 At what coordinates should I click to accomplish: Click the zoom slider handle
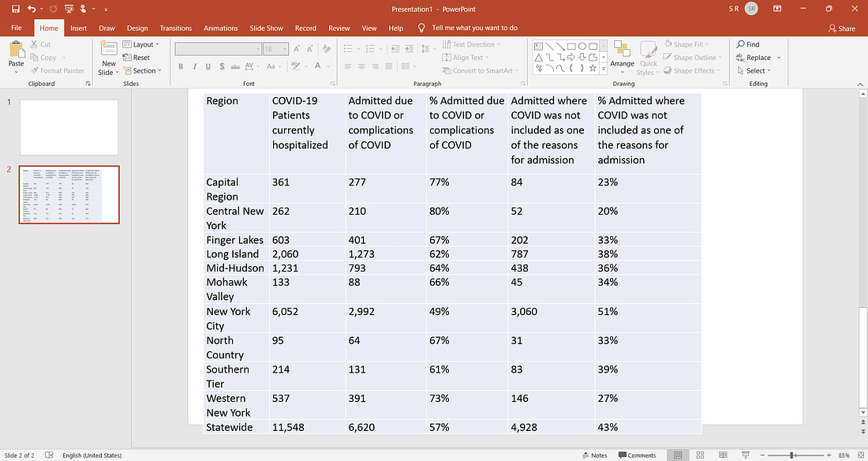tap(792, 455)
